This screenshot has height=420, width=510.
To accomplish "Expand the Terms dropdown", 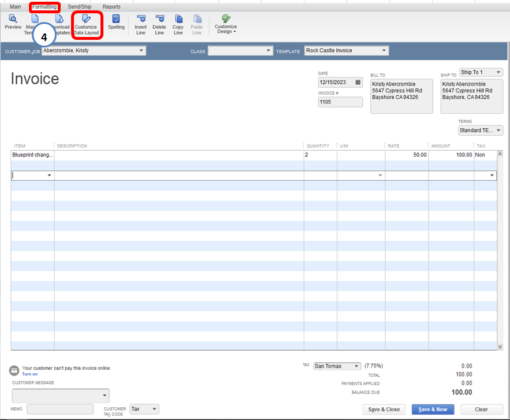I will point(498,131).
